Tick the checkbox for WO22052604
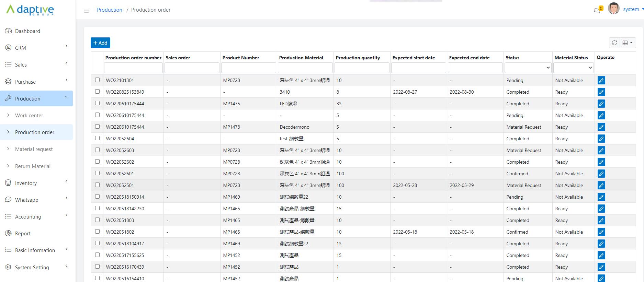Screen dimensions: 644x282 coord(97,138)
